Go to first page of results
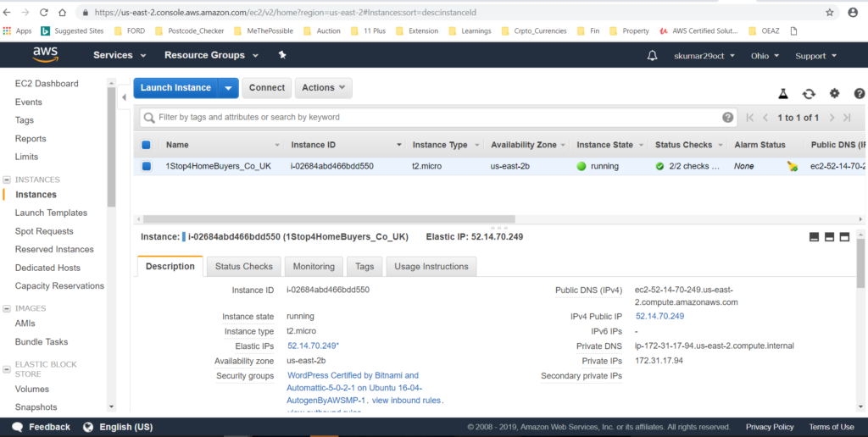This screenshot has width=868, height=437. pyautogui.click(x=750, y=117)
